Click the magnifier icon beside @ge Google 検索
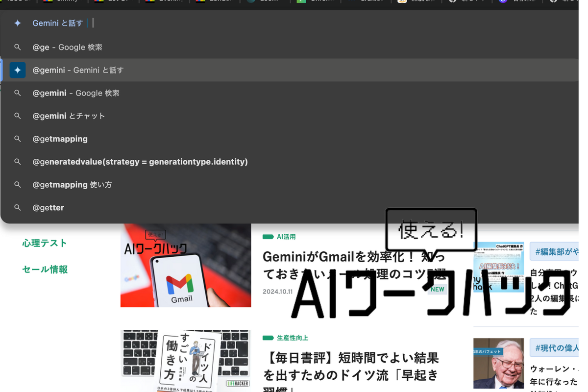The image size is (588, 392). coord(18,48)
